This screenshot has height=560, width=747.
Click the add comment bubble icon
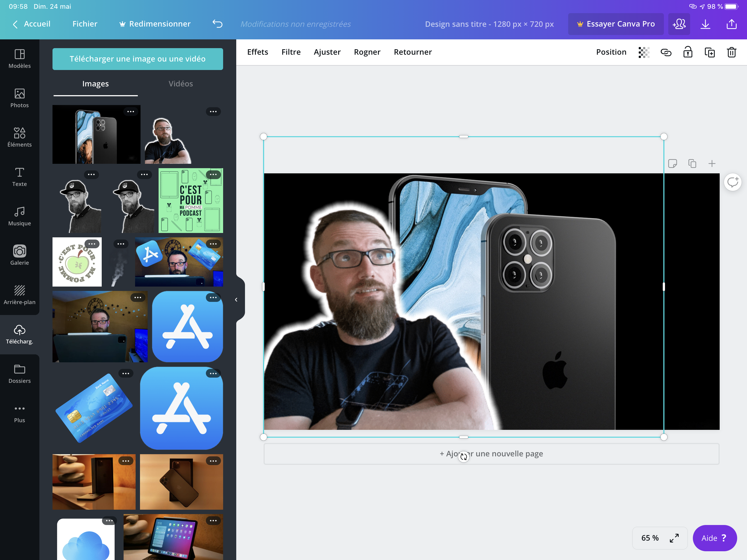point(732,182)
